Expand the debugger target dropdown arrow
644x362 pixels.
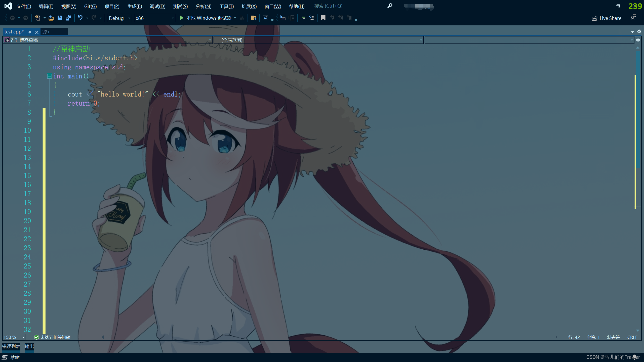tap(235, 18)
